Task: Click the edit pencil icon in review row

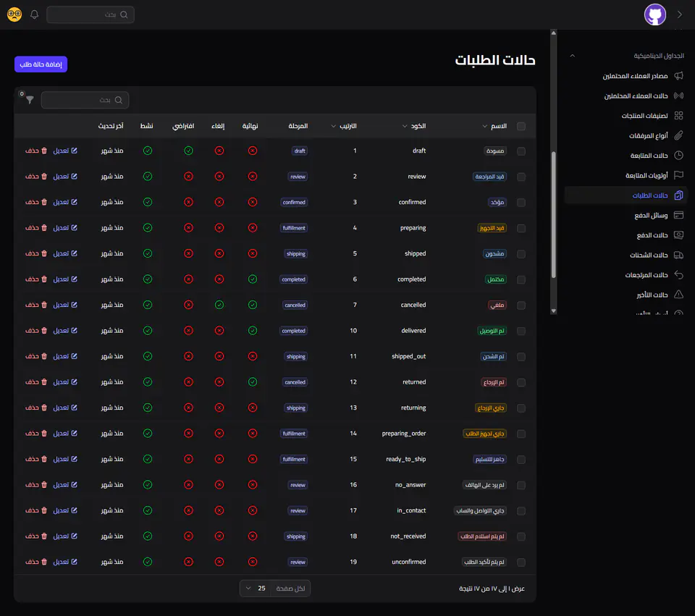Action: 74,177
